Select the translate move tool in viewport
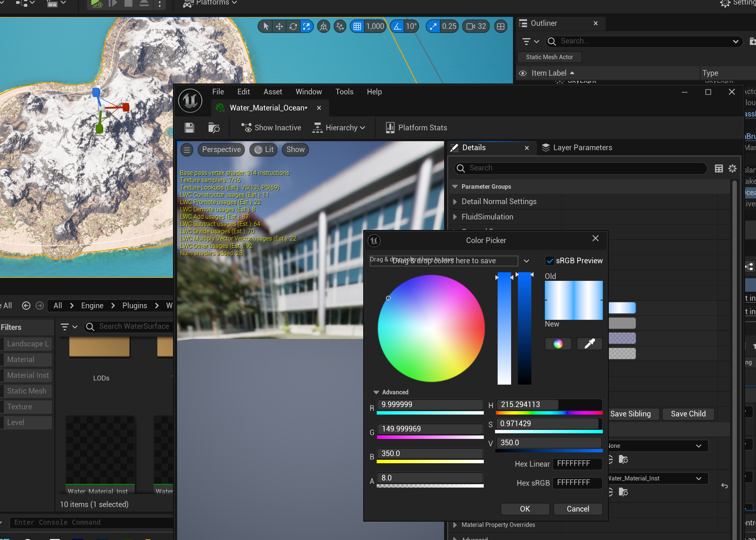The height and width of the screenshot is (540, 756). tap(279, 26)
